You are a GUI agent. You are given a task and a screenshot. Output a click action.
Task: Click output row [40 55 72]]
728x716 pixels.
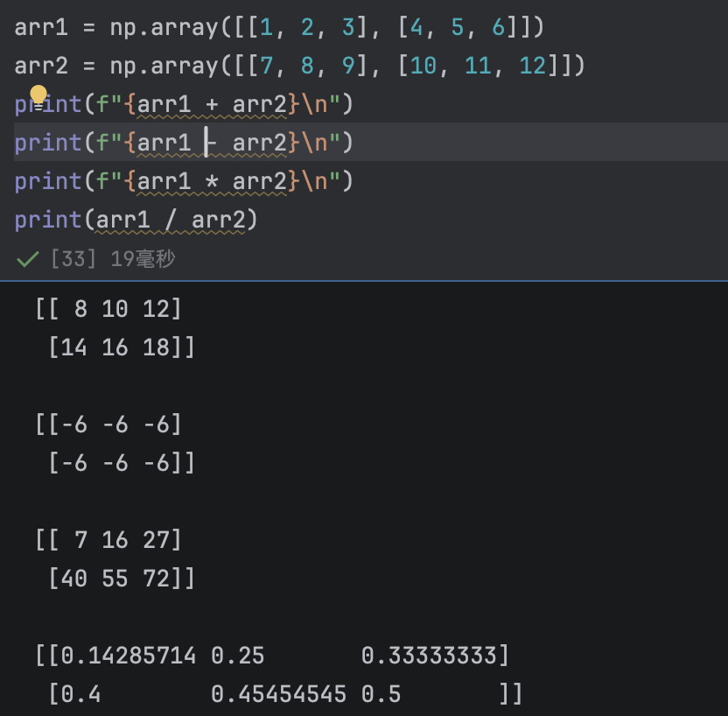coord(122,579)
